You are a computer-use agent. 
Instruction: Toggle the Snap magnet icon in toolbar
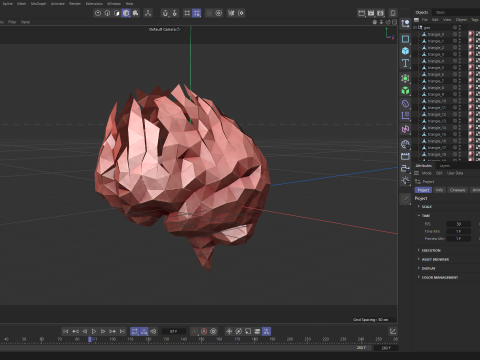pyautogui.click(x=165, y=13)
